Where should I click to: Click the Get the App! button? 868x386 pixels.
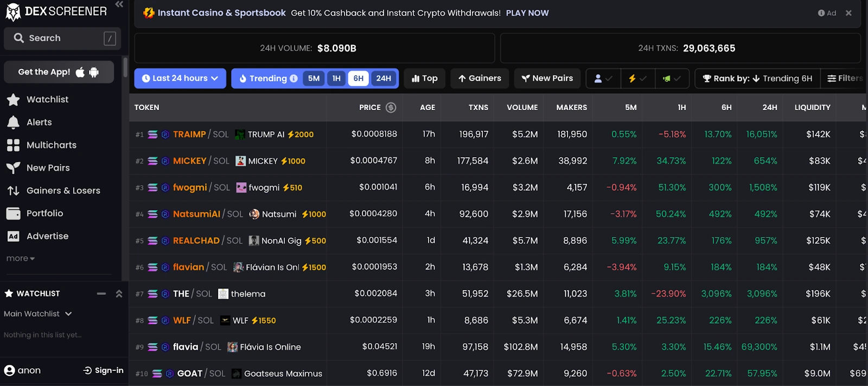point(59,72)
